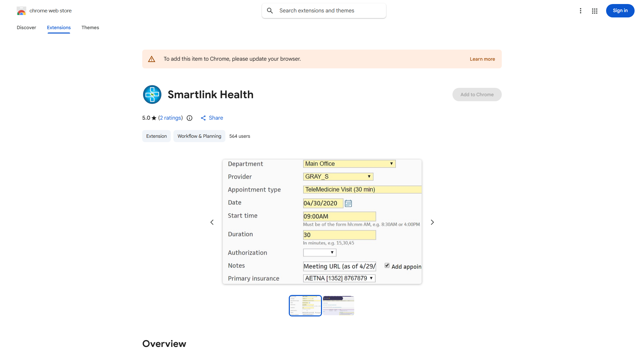Click the Share icon
This screenshot has width=644, height=362.
[x=204, y=118]
